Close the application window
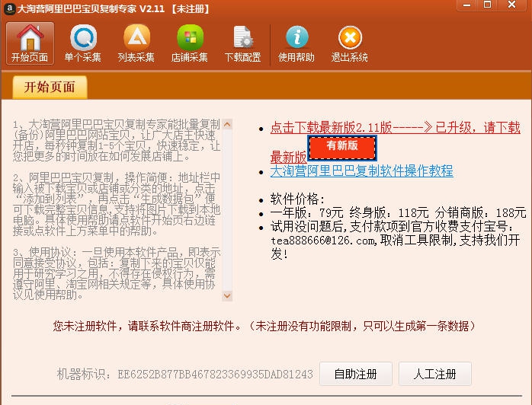The image size is (532, 405). tap(512, 5)
